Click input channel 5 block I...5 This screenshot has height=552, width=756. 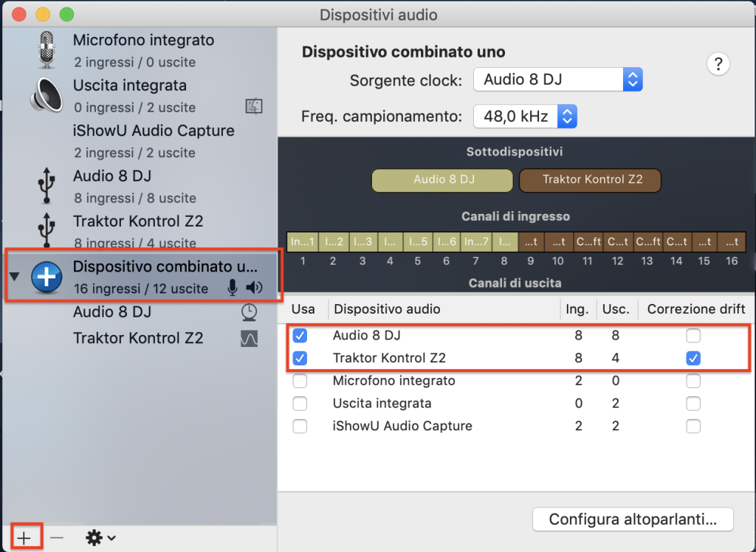pyautogui.click(x=418, y=242)
